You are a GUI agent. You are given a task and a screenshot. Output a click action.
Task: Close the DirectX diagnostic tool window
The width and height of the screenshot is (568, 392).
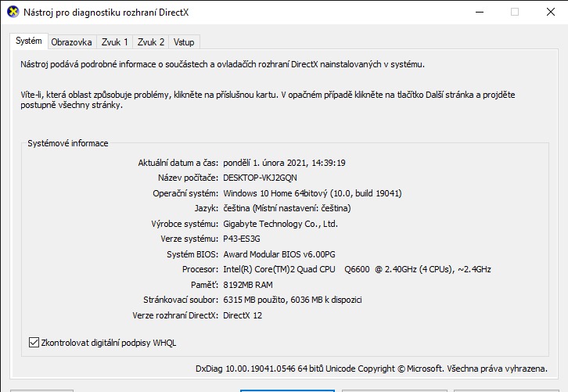click(550, 12)
